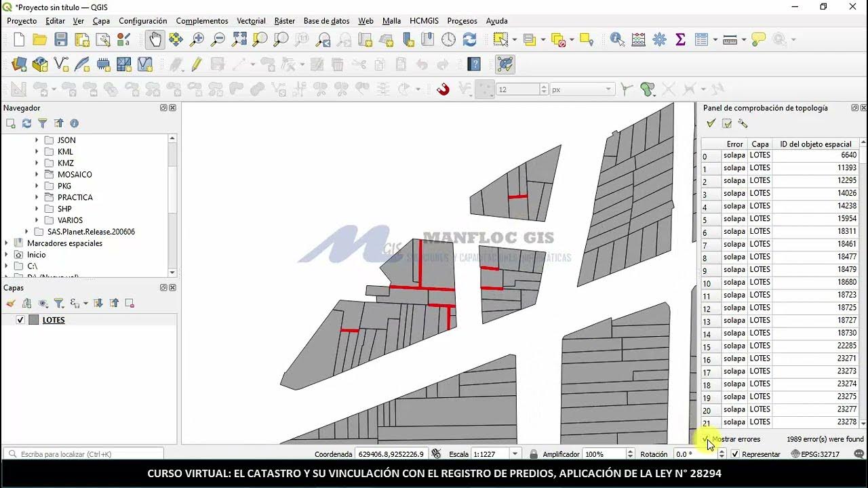
Task: Toggle the Representar render checkbox
Action: pyautogui.click(x=736, y=454)
